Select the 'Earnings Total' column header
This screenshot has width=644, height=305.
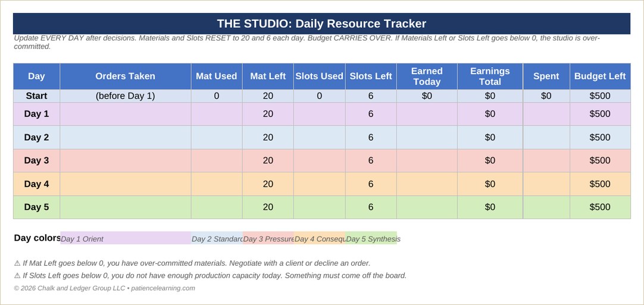(x=490, y=76)
